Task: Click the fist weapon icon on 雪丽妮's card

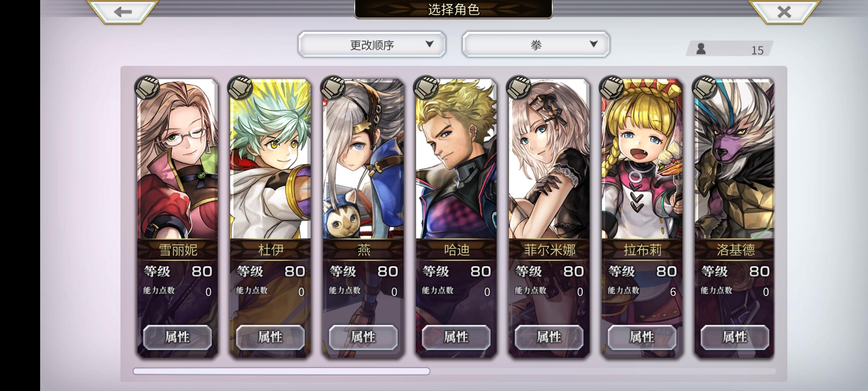Action: coord(147,88)
